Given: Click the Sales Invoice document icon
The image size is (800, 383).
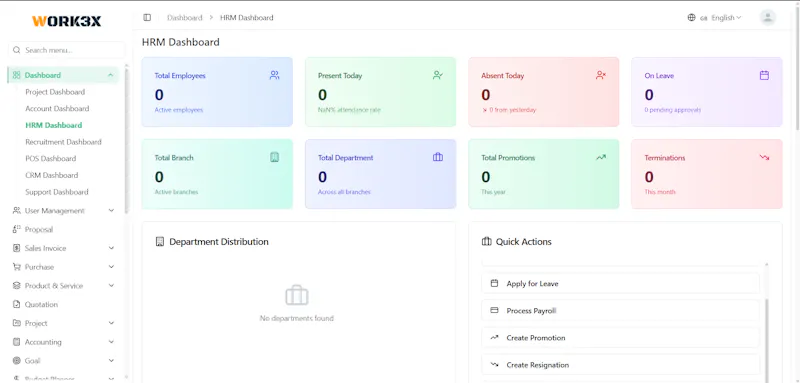Looking at the screenshot, I should 17,248.
